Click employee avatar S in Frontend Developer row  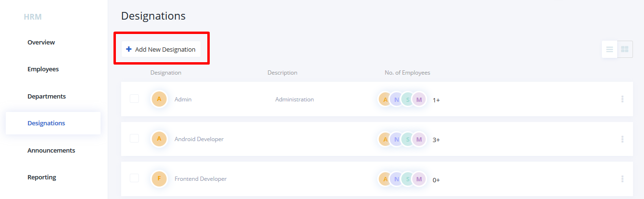click(407, 179)
